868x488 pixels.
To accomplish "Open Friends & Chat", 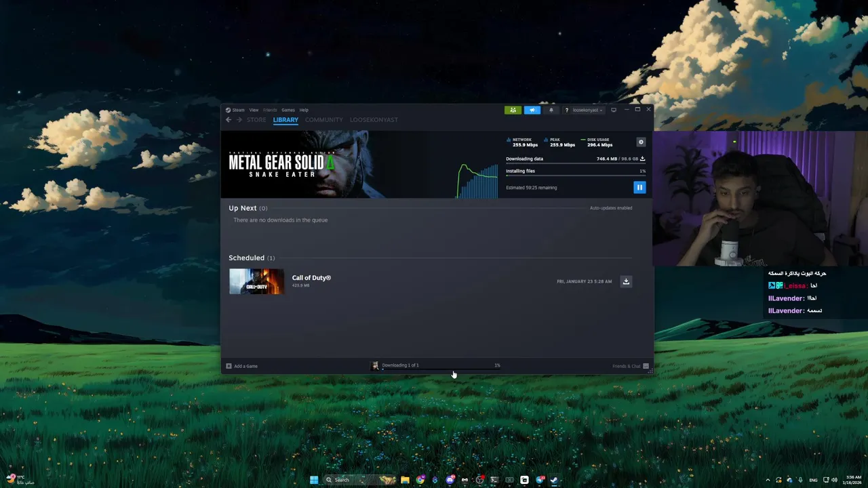I will [630, 366].
